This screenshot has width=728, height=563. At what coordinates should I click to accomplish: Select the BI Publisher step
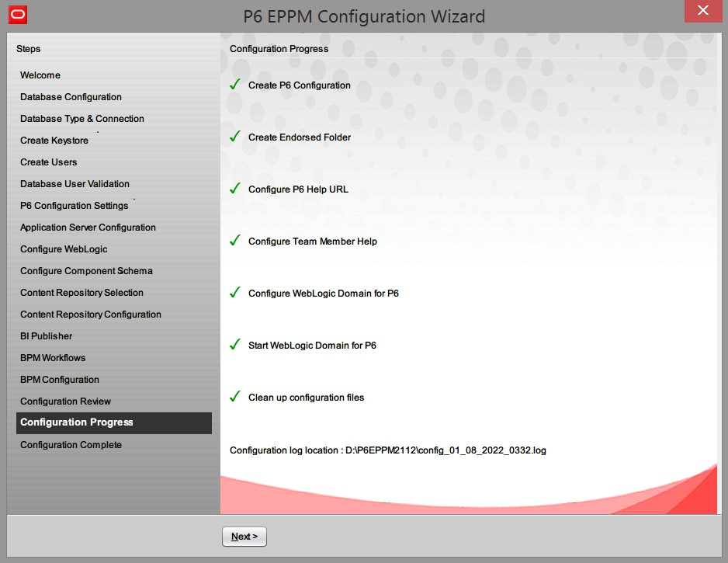[x=47, y=336]
